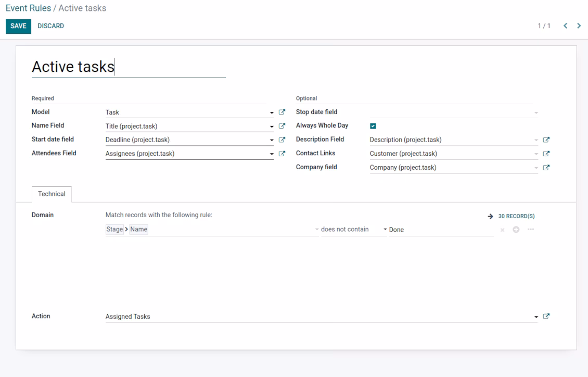Image resolution: width=588 pixels, height=377 pixels.
Task: Expand the Stop date field dropdown
Action: point(536,112)
